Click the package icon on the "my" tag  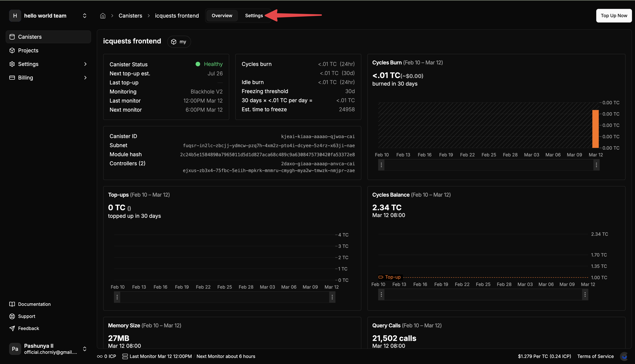(x=174, y=42)
